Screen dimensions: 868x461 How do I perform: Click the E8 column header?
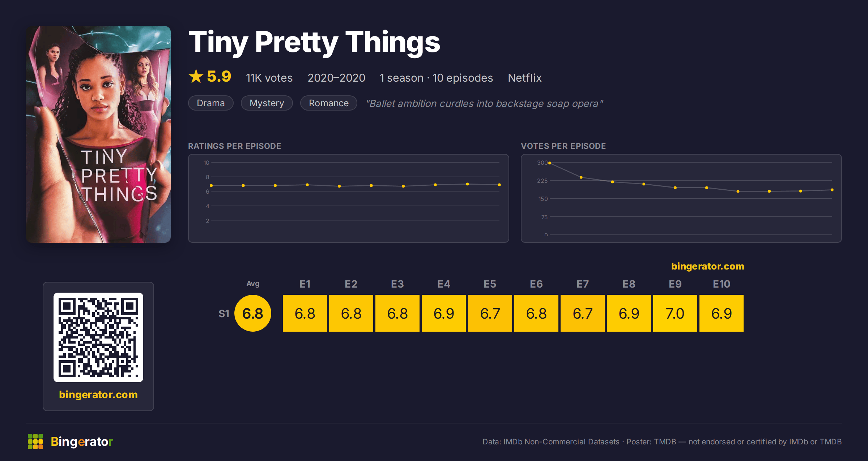tap(629, 284)
